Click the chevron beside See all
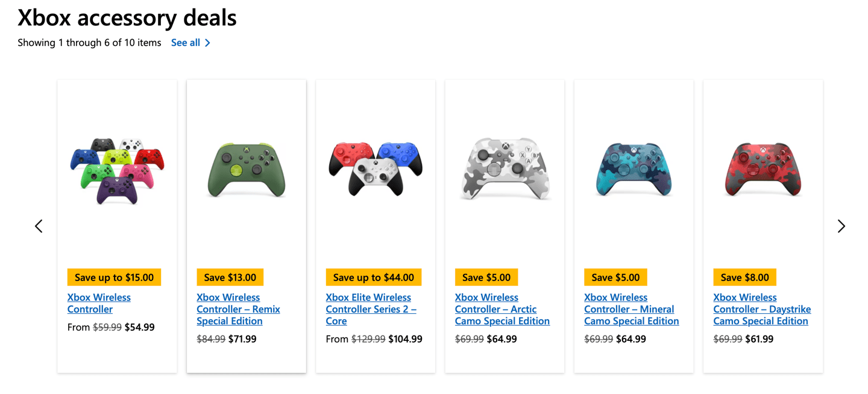The height and width of the screenshot is (394, 868). [207, 43]
